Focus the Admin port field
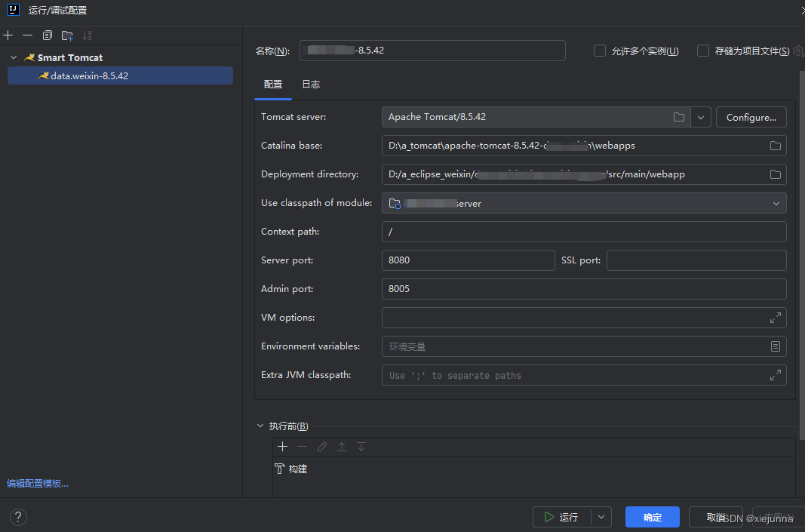The height and width of the screenshot is (532, 805). pyautogui.click(x=584, y=289)
